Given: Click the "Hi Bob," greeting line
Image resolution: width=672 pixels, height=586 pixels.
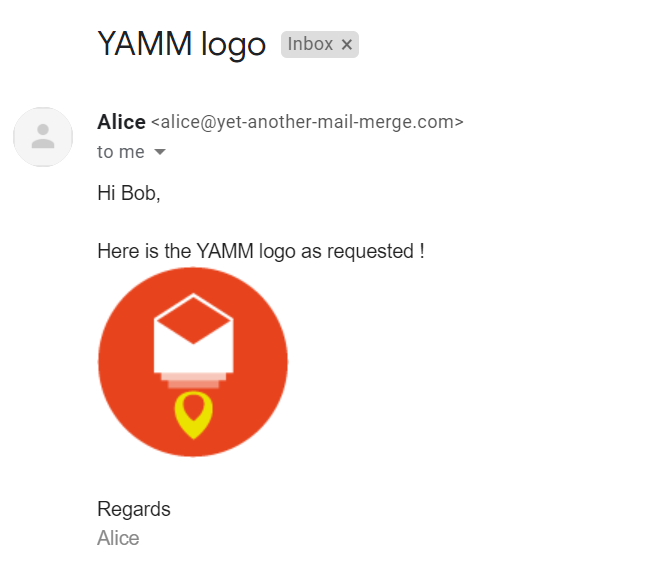Looking at the screenshot, I should coord(129,193).
